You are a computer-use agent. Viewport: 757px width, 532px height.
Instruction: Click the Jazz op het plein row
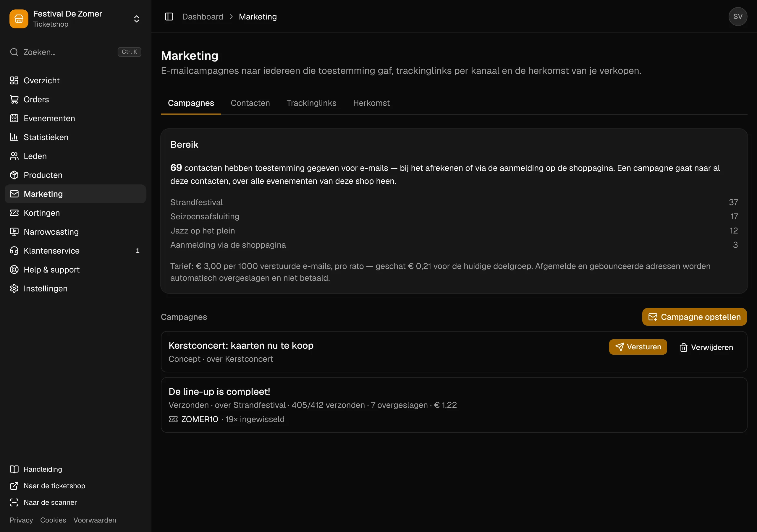pyautogui.click(x=454, y=231)
